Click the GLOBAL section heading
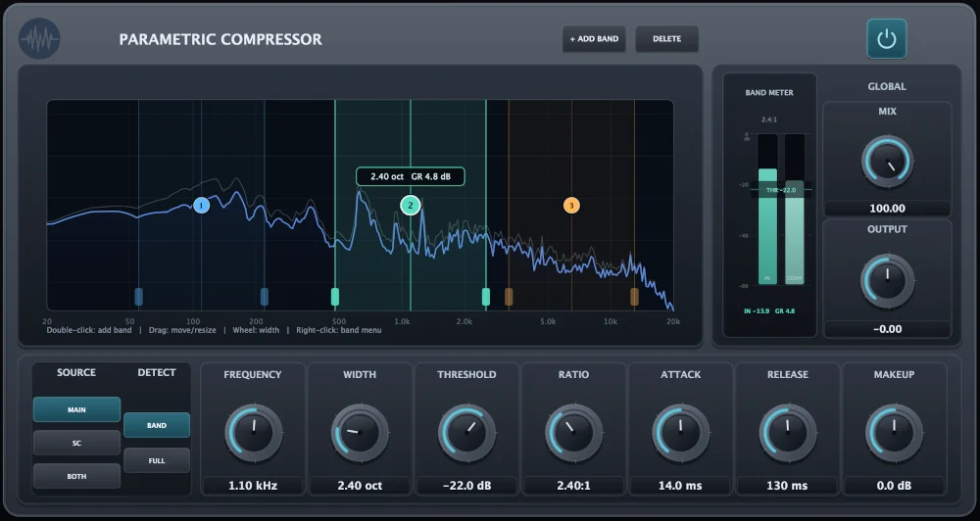Screen dimensions: 980x521 click(x=887, y=86)
